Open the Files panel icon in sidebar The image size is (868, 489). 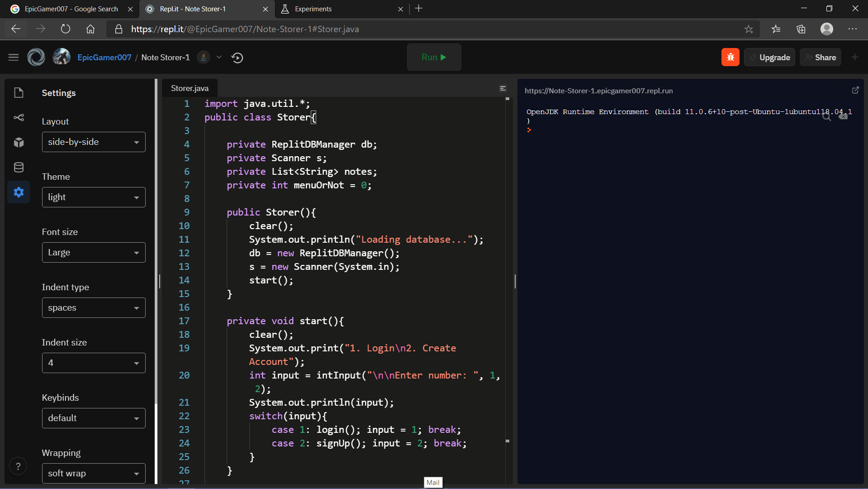coord(19,93)
